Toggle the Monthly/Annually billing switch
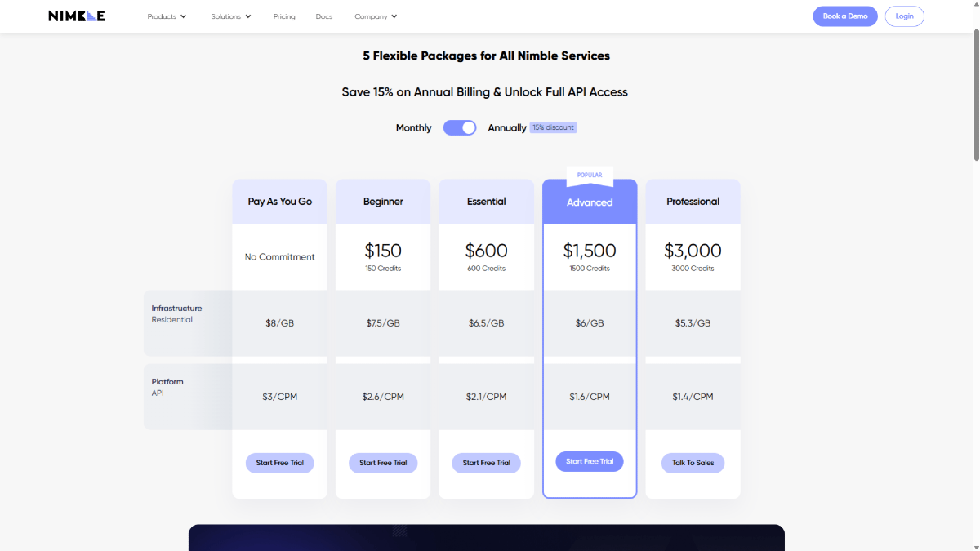The image size is (980, 551). 460,127
